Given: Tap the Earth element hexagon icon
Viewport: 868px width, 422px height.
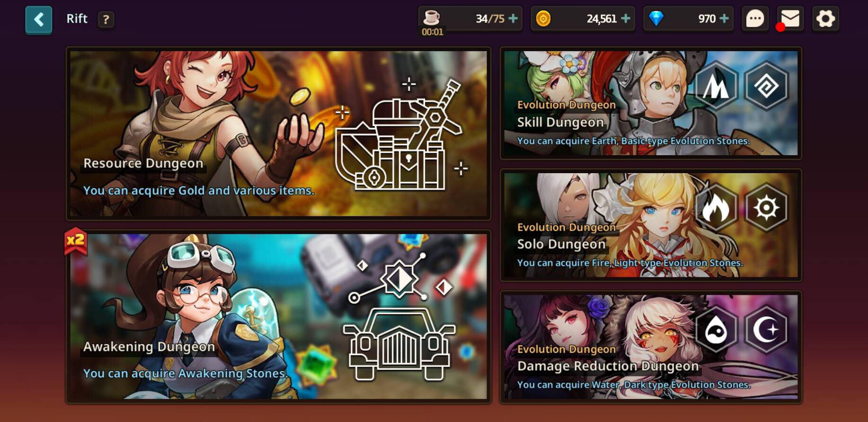Looking at the screenshot, I should click(716, 86).
